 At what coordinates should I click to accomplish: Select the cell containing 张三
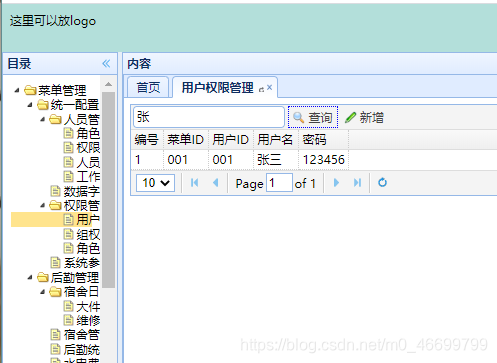coord(276,160)
